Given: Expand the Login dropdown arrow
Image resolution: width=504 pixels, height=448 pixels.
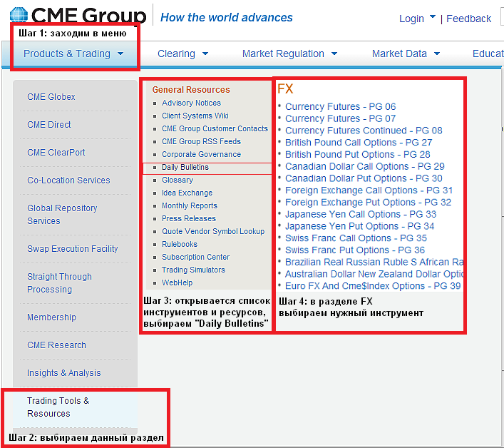Looking at the screenshot, I should click(x=433, y=16).
